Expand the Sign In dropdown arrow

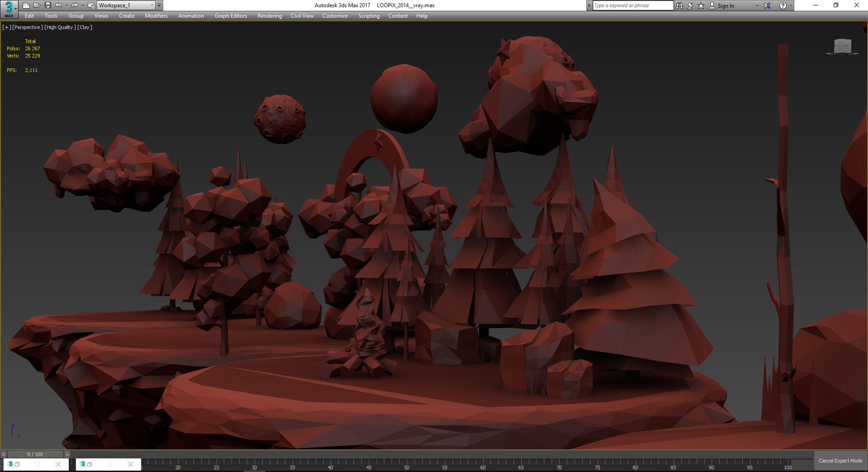coord(757,5)
